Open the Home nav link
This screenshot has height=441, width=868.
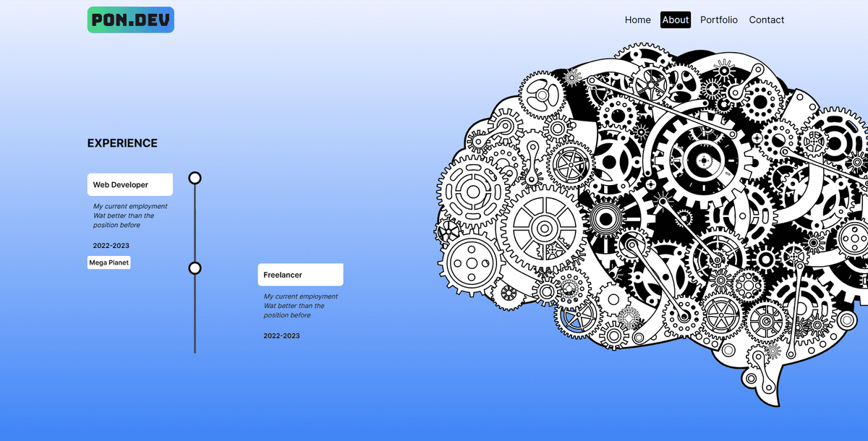coord(638,20)
